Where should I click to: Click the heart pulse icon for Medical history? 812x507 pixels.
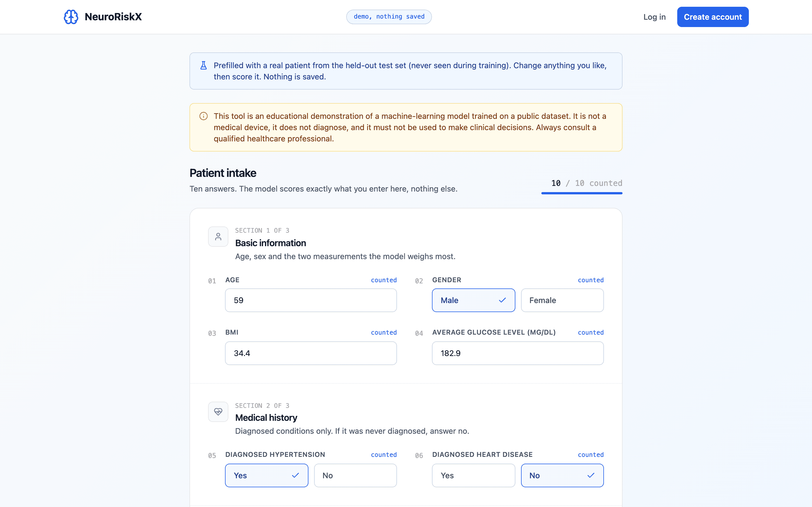tap(218, 412)
